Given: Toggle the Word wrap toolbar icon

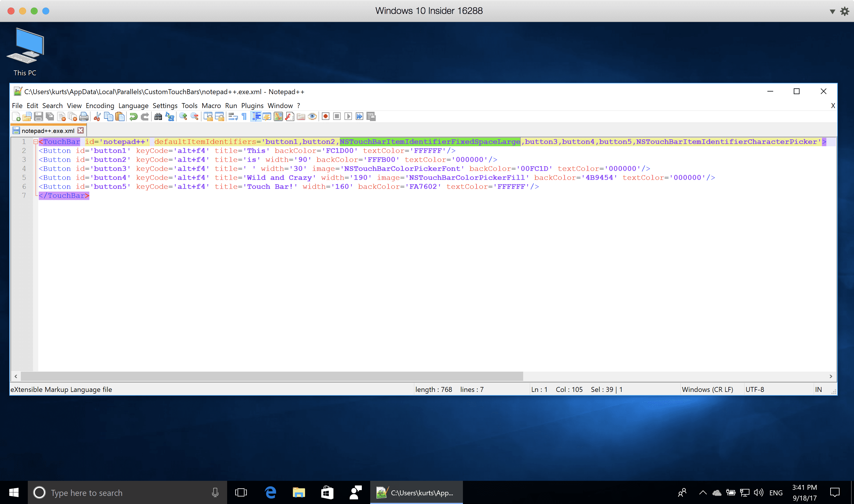Looking at the screenshot, I should click(x=233, y=116).
